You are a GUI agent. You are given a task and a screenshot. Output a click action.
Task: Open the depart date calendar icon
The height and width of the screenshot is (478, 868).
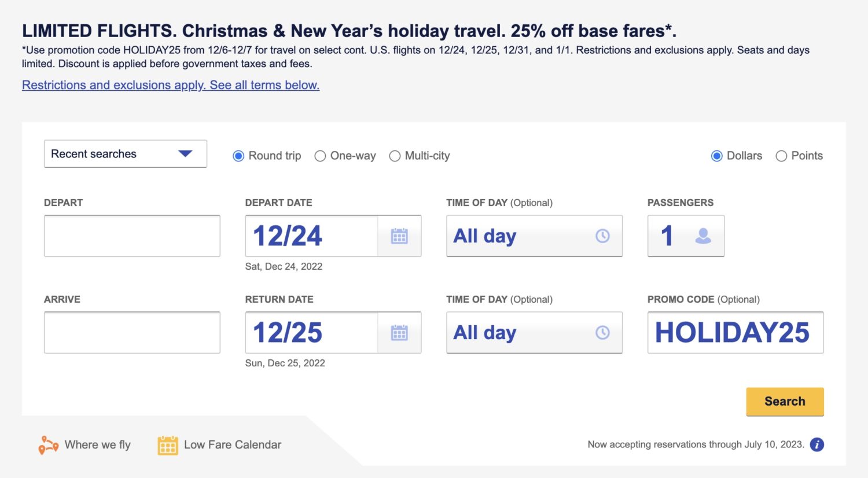coord(399,236)
